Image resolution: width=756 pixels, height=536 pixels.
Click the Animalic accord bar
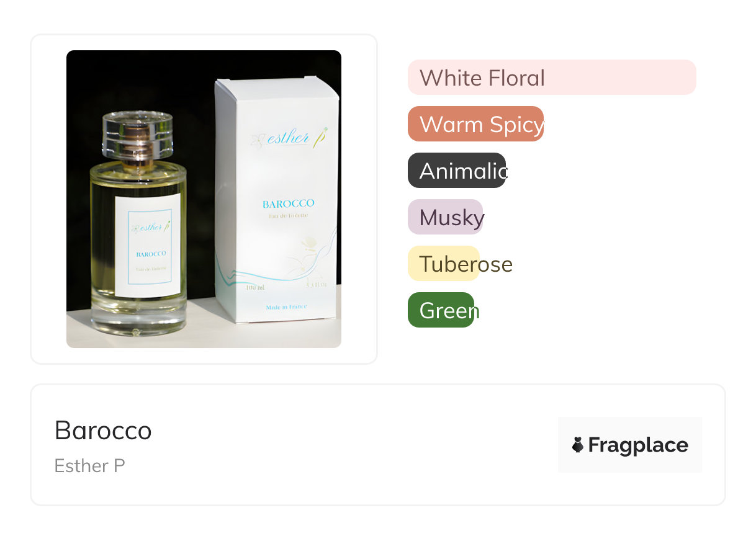(x=457, y=171)
